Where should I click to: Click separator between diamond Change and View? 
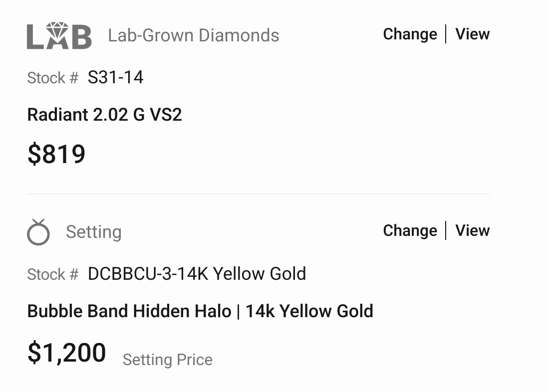pos(446,34)
